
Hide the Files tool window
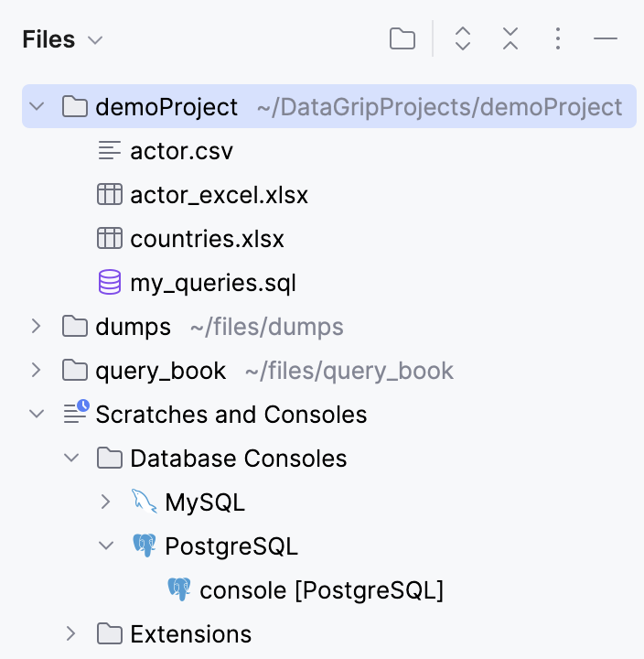click(x=606, y=38)
